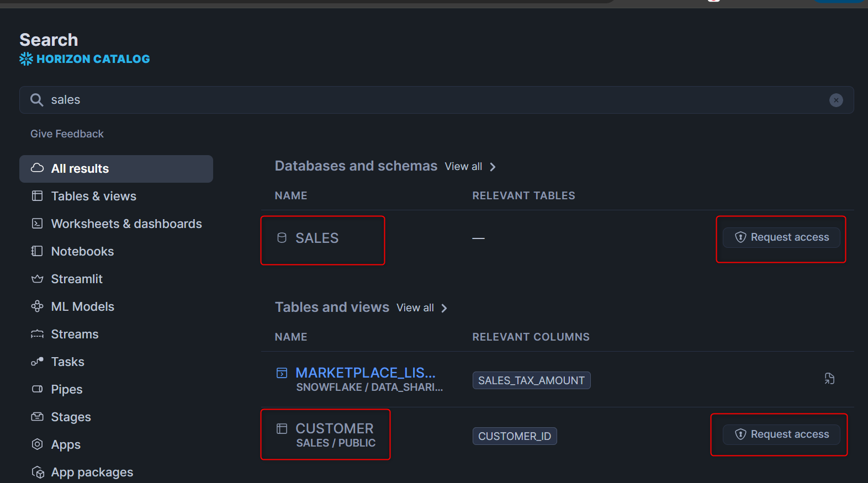
Task: Click the CUSTOMER table icon
Action: pos(282,428)
